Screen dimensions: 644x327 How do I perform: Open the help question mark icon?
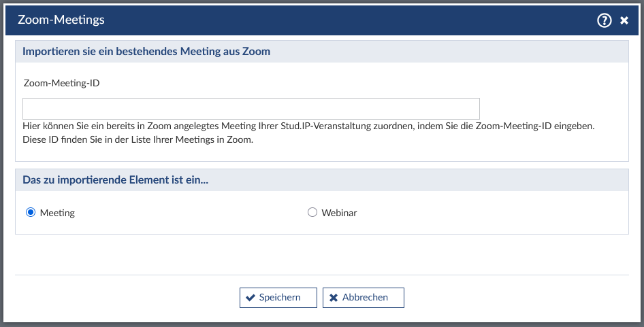(604, 20)
